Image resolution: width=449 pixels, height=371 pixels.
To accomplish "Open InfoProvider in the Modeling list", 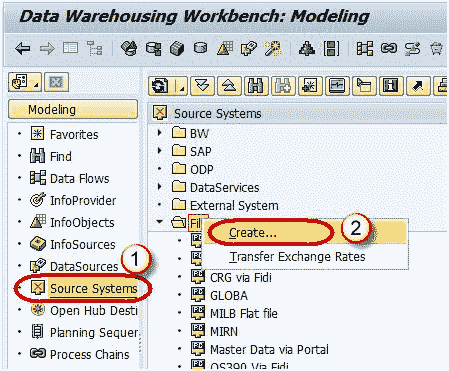I will pos(83,201).
